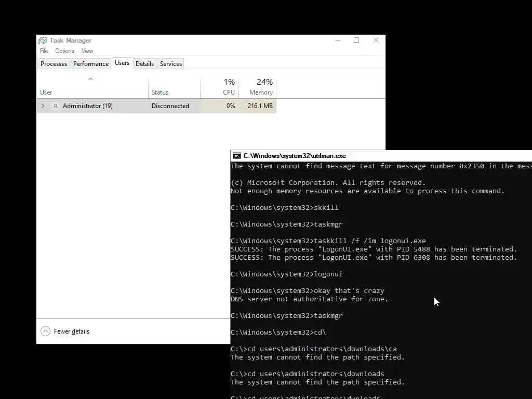
Task: Click '(c) Microsoft Corporation. All rights reserved.' line
Action: 328,182
